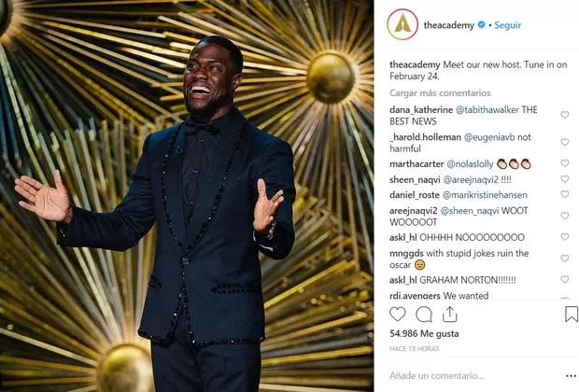This screenshot has width=579, height=392.
Task: Like _harold.holleman's comment heart
Action: click(x=565, y=142)
